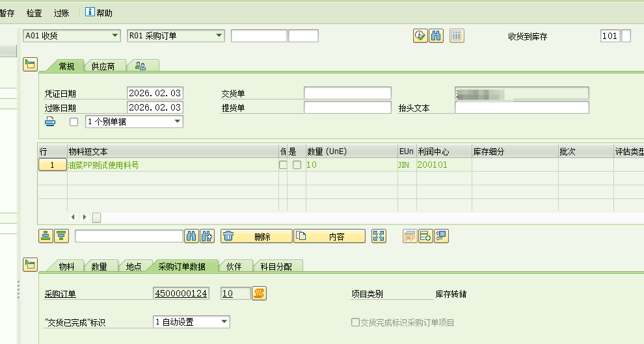Check the second checkbox in row 1

297,165
